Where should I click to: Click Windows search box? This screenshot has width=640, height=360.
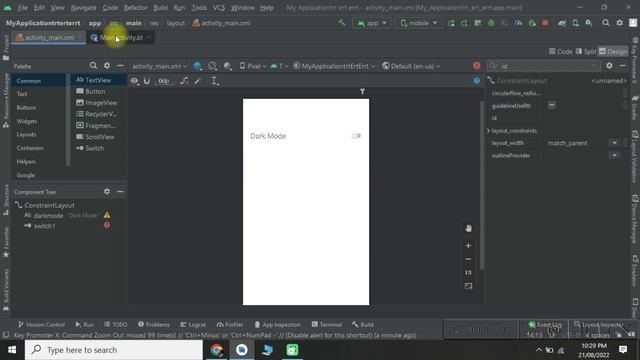pyautogui.click(x=113, y=350)
